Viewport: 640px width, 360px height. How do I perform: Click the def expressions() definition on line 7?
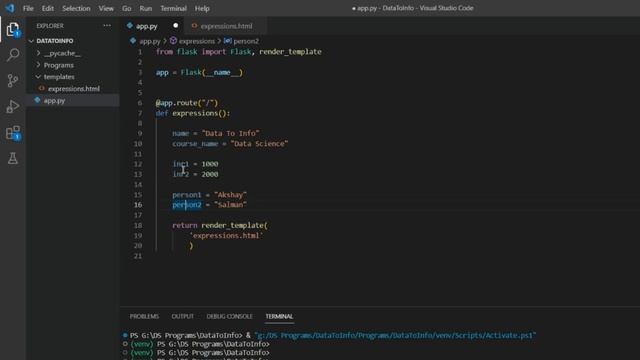[x=193, y=113]
